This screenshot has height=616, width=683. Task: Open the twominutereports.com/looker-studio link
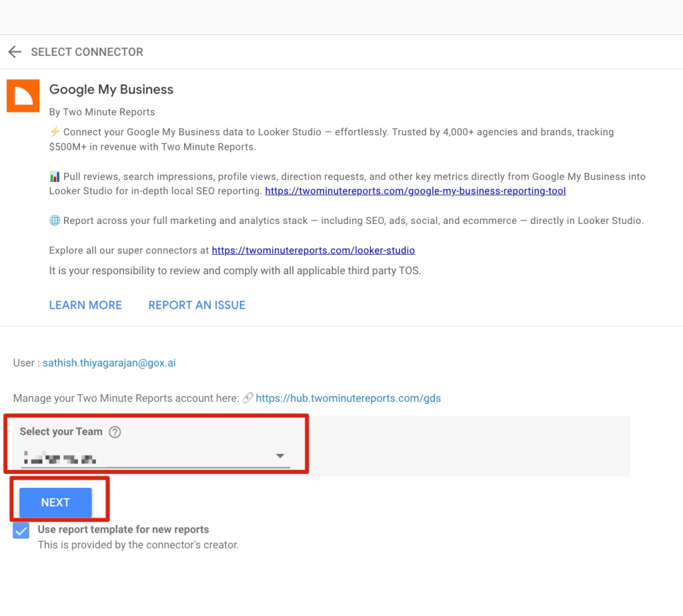pos(313,250)
